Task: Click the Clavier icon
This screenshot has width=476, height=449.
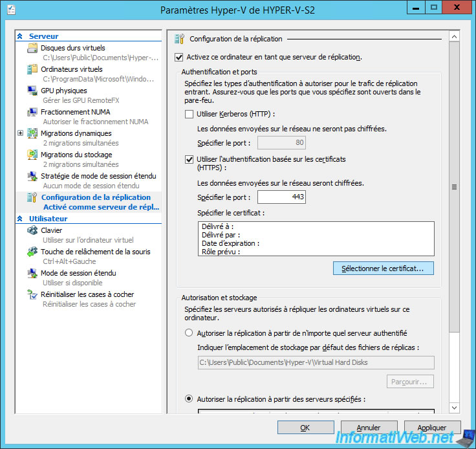Action: (x=32, y=230)
